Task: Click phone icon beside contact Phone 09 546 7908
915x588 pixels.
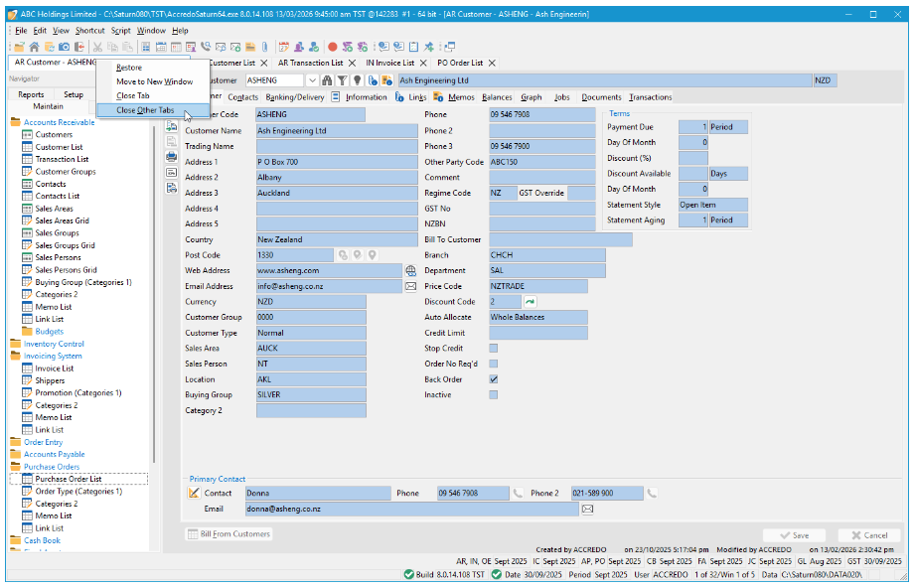Action: (518, 494)
